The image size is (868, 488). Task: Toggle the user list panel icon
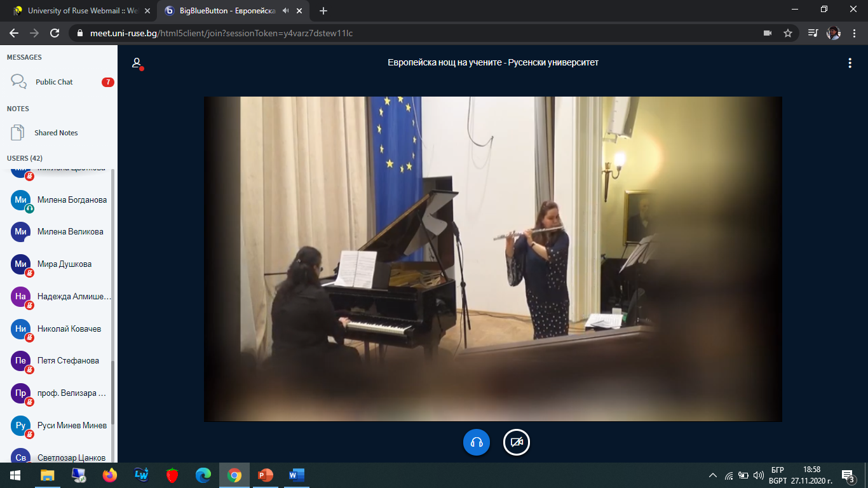pos(137,63)
